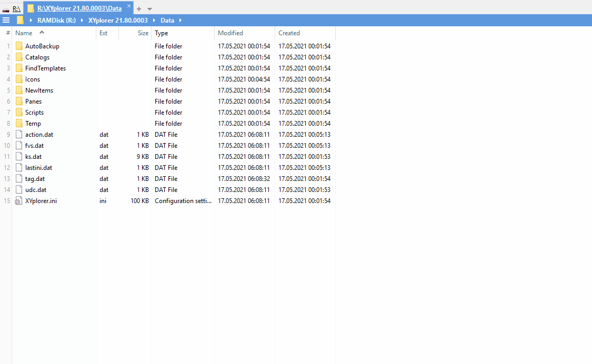Sort the list by the Modified column
The image size is (592, 364).
coord(230,33)
